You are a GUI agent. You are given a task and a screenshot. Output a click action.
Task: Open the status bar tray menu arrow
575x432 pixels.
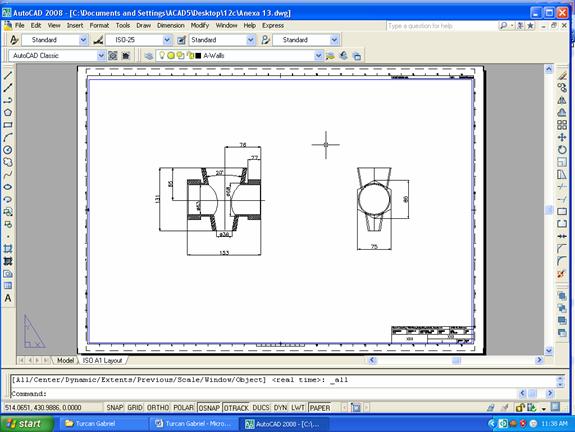pos(543,409)
